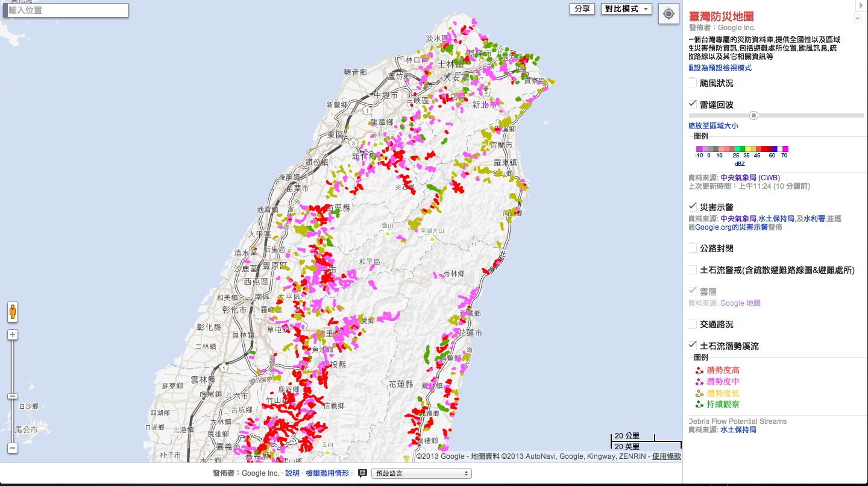Click the my-location target icon
The width and height of the screenshot is (868, 486).
668,14
